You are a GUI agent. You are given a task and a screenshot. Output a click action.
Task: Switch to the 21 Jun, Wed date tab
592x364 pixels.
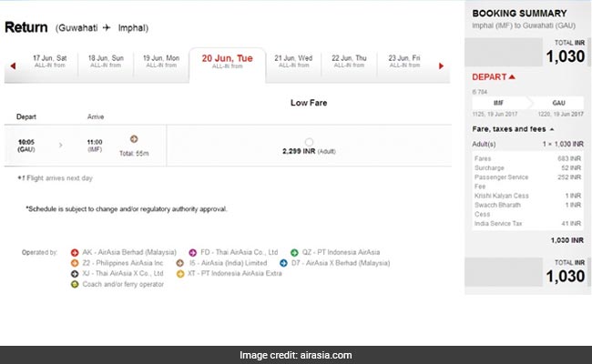[291, 61]
